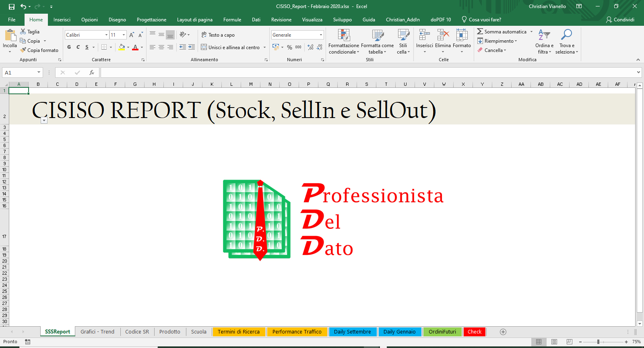Click the borders icon in Carattere group
The image size is (644, 348).
104,47
